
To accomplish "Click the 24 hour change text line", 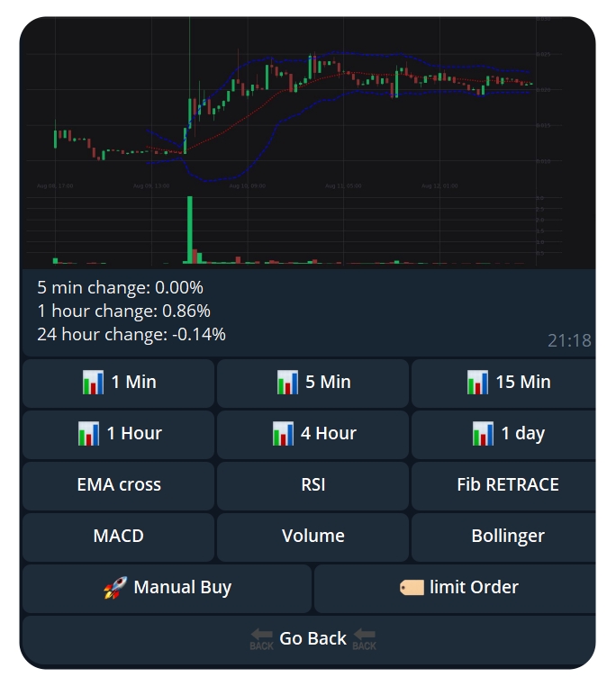I will click(131, 335).
